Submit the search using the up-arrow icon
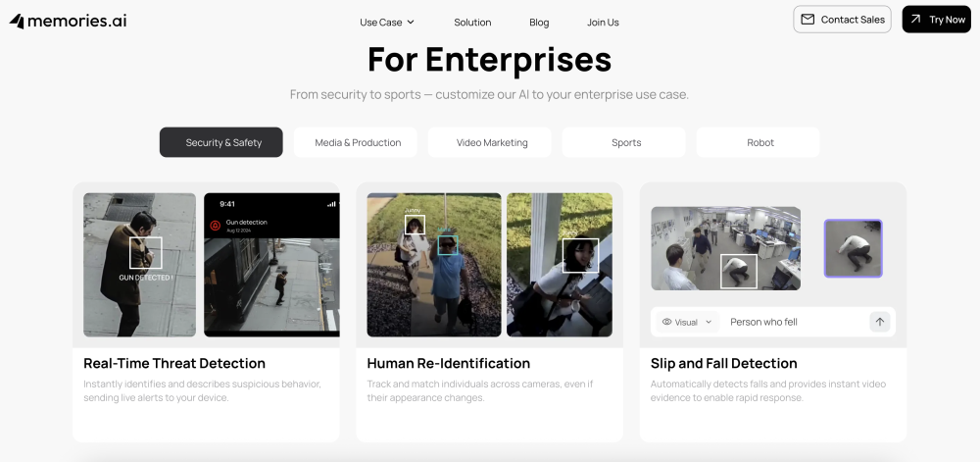The height and width of the screenshot is (462, 980). [x=879, y=322]
